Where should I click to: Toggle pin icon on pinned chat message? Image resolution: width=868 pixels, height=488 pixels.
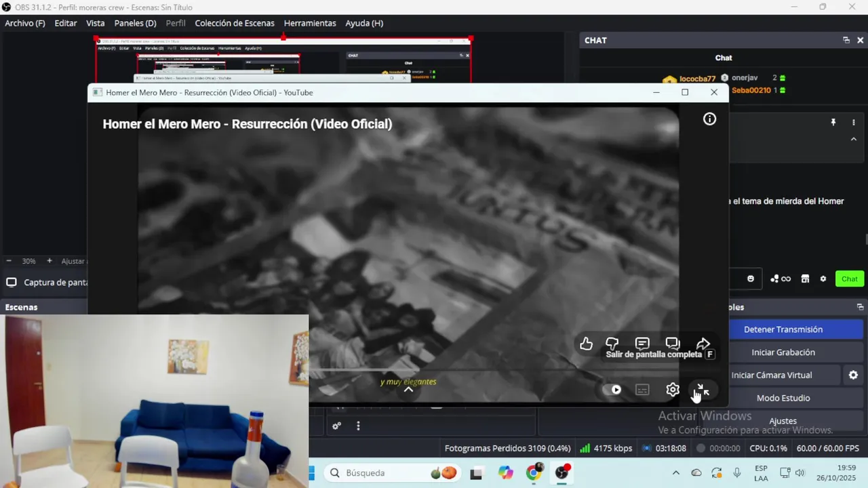coord(833,123)
